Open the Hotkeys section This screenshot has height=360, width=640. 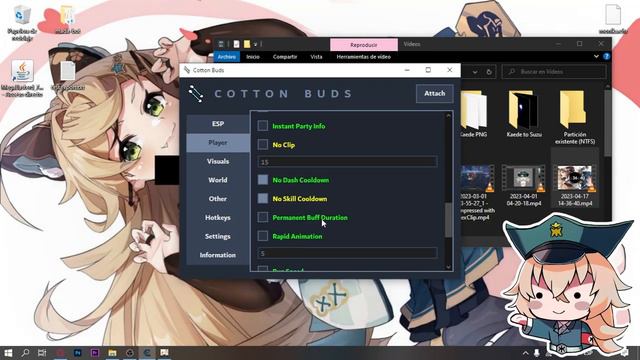218,218
